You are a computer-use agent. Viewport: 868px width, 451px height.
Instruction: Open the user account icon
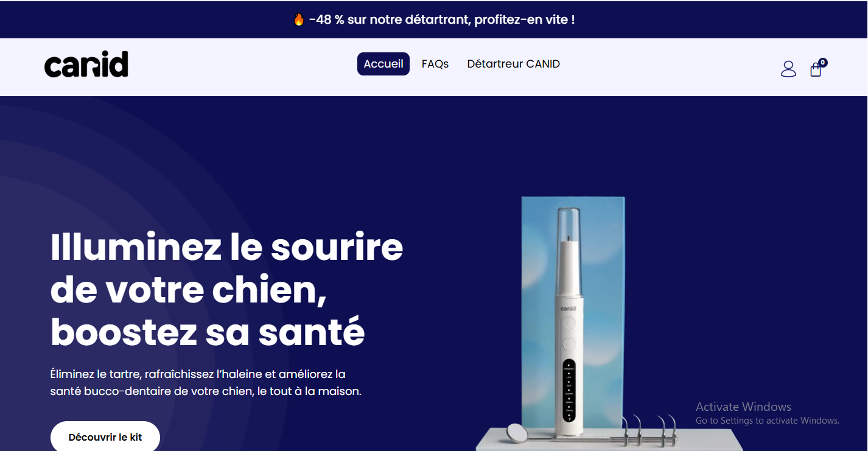tap(788, 69)
